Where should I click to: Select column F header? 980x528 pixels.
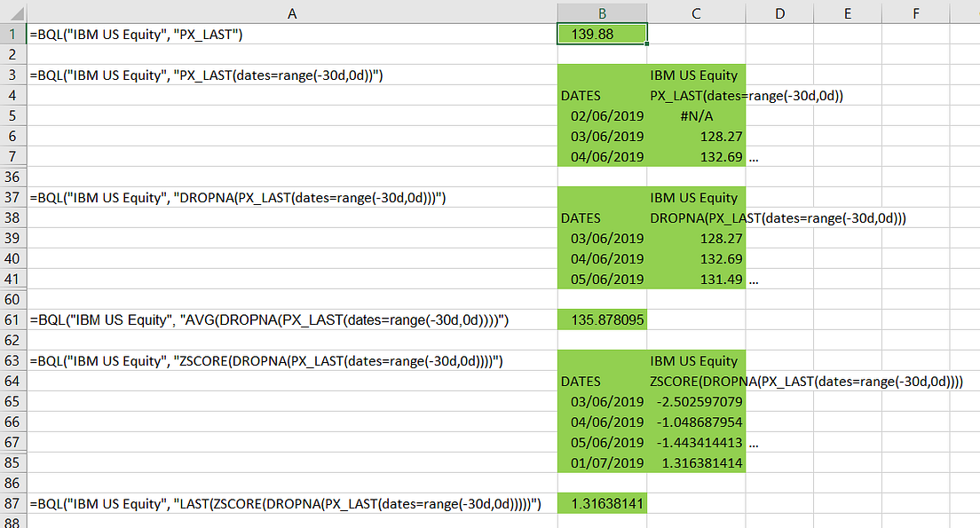click(x=915, y=12)
